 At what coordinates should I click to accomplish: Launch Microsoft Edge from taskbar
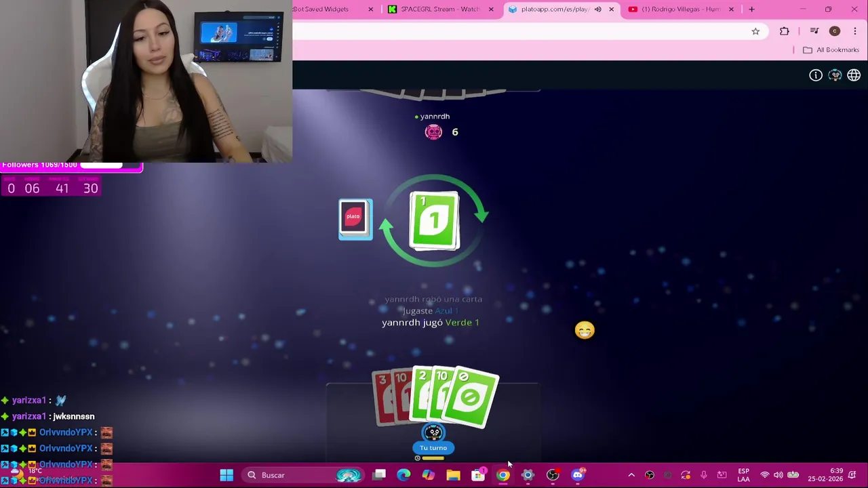click(x=403, y=475)
